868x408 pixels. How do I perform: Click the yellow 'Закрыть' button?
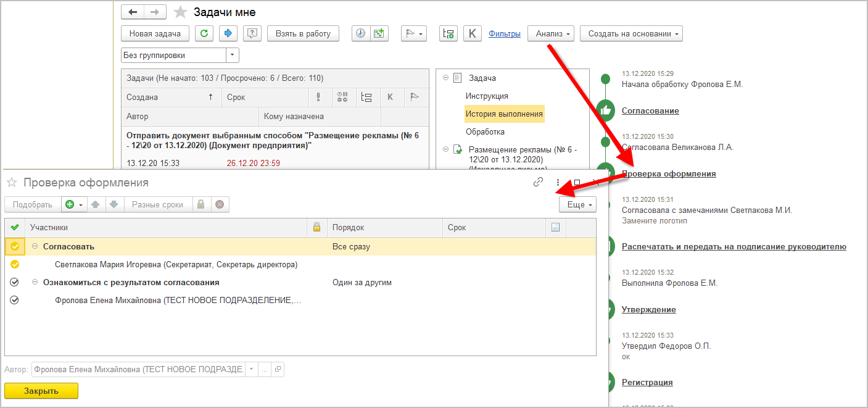(41, 391)
